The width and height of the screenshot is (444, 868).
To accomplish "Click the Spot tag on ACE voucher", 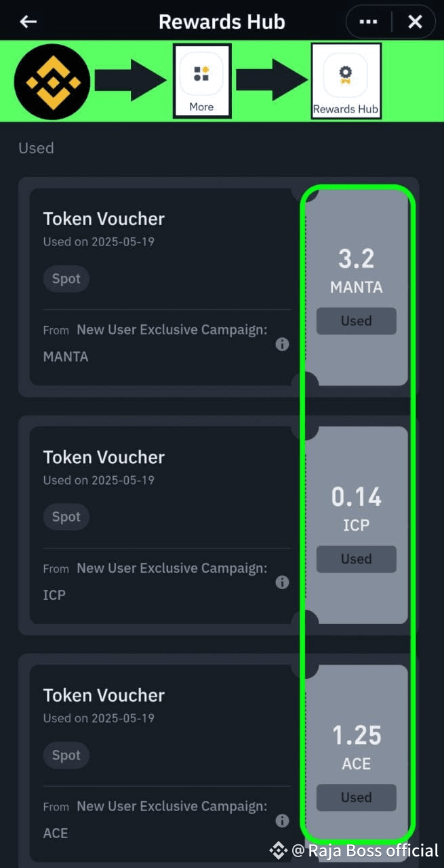I will [x=66, y=755].
